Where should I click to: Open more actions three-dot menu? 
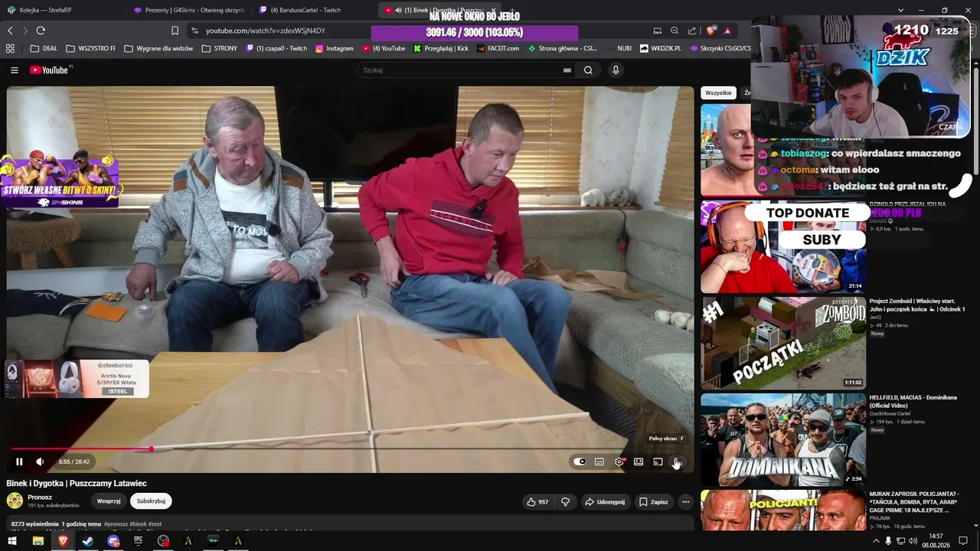pos(685,502)
